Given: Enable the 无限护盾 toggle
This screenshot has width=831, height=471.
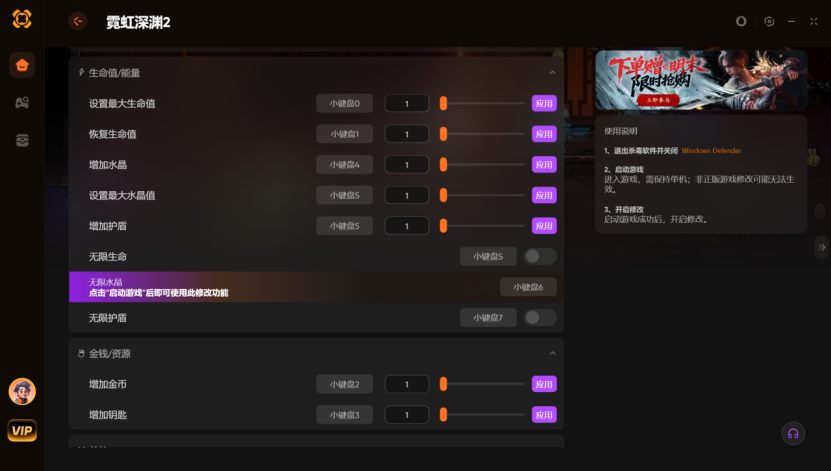Looking at the screenshot, I should pyautogui.click(x=540, y=317).
